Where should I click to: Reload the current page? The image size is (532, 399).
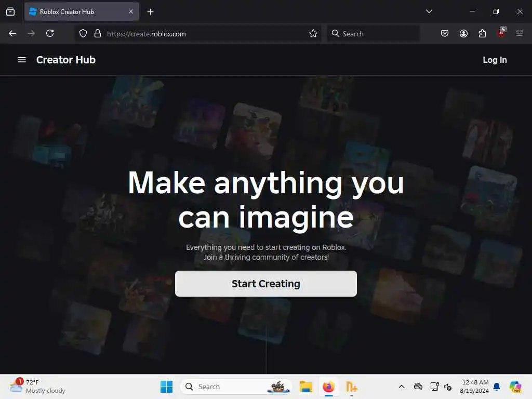coord(50,34)
